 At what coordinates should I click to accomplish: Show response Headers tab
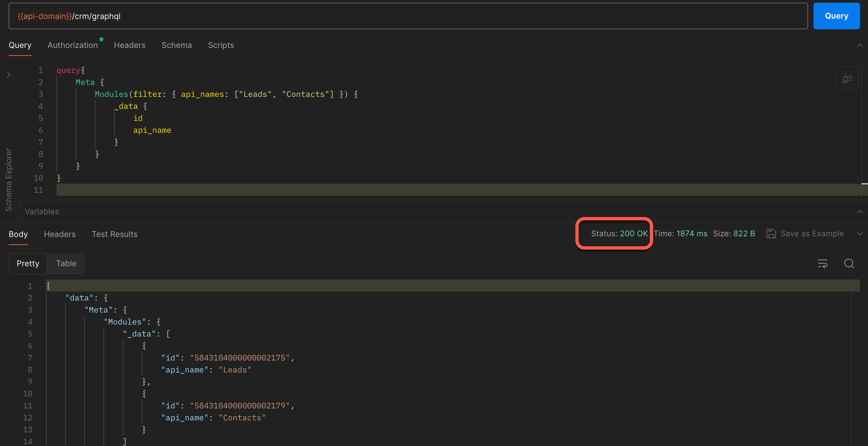(60, 234)
